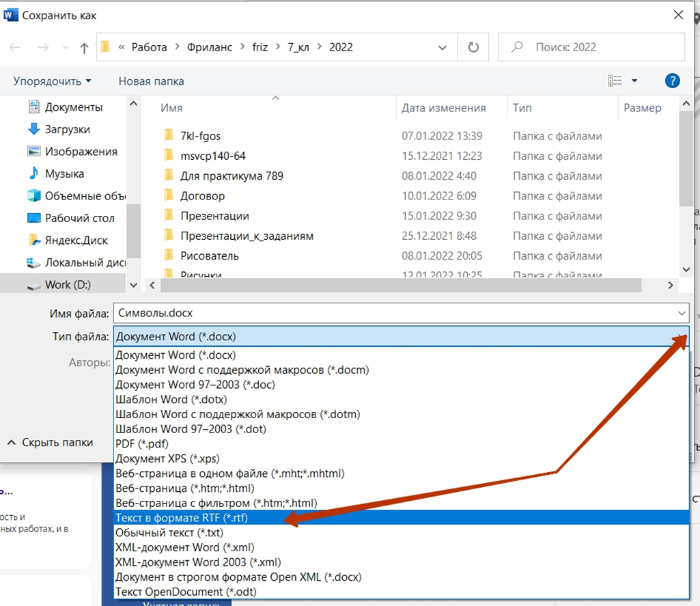
Task: Select Изображения in the sidebar
Action: [72, 152]
